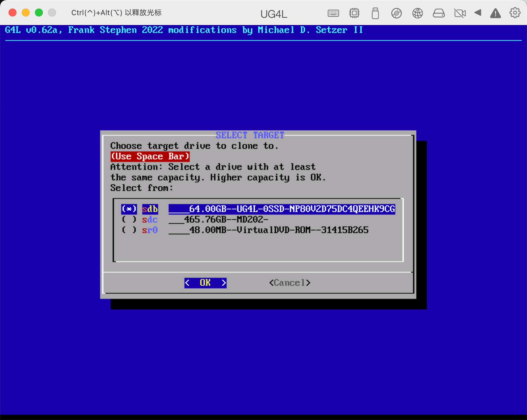Click the USB device icon in the toolbar
The width and height of the screenshot is (527, 420).
[x=375, y=13]
